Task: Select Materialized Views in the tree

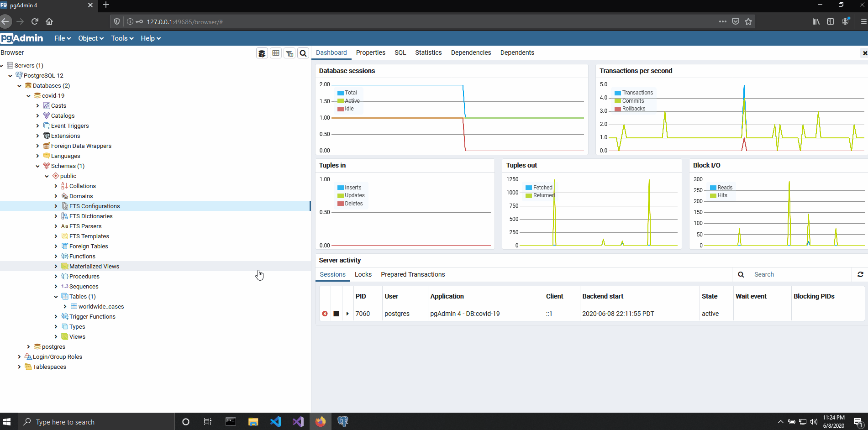Action: [94, 267]
